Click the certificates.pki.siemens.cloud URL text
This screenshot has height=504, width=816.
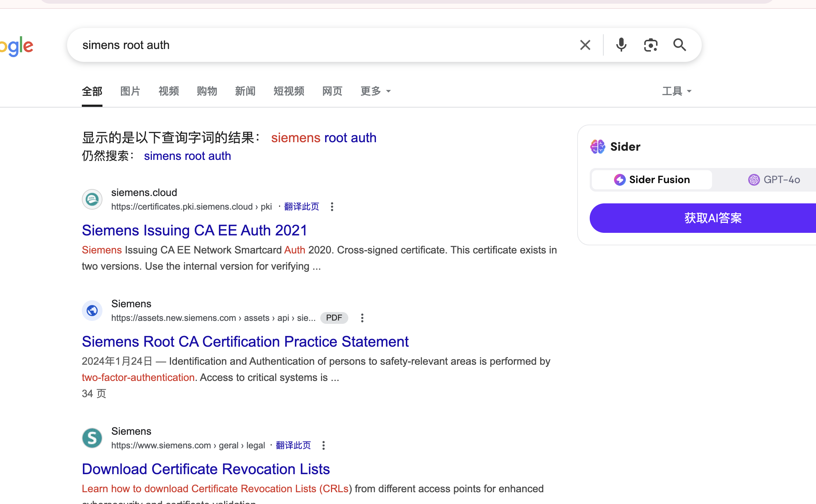(192, 207)
